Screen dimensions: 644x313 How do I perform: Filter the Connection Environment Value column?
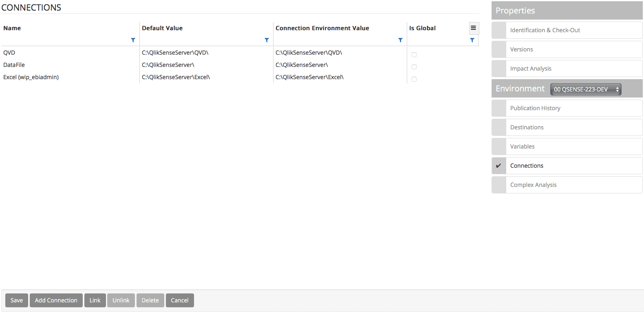pyautogui.click(x=400, y=40)
